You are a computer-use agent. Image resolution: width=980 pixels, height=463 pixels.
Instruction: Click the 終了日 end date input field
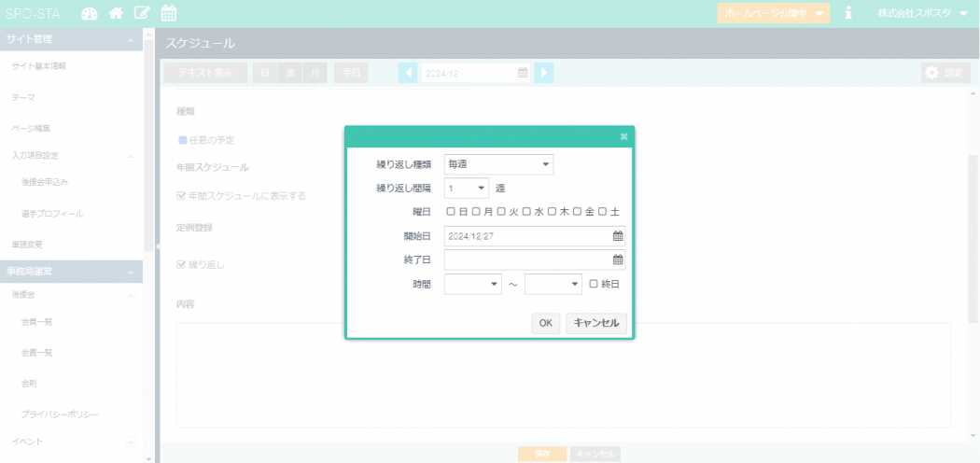(x=527, y=260)
